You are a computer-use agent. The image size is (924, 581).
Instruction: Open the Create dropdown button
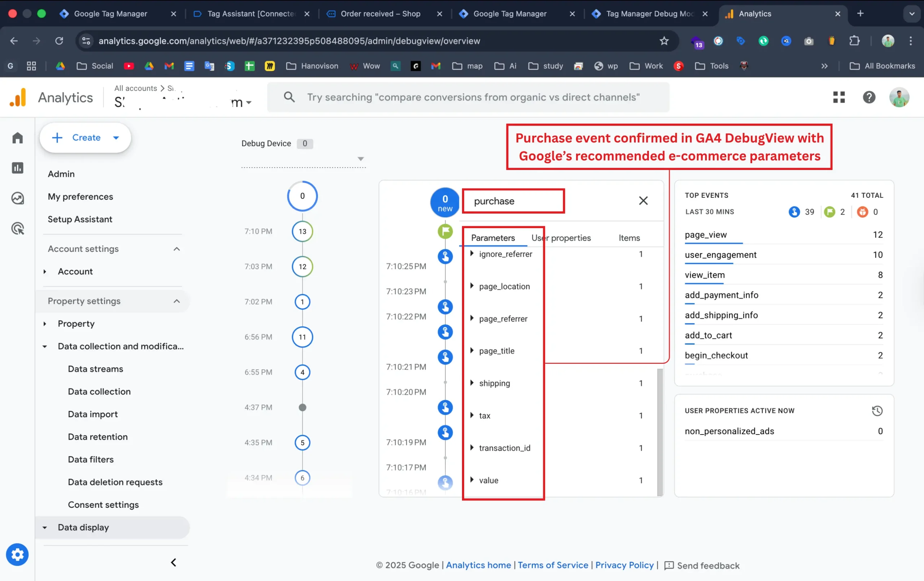[85, 138]
